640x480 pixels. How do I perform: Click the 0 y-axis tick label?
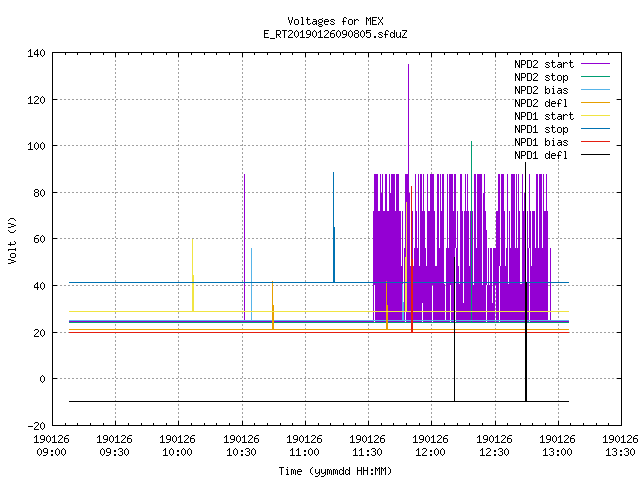pos(42,379)
